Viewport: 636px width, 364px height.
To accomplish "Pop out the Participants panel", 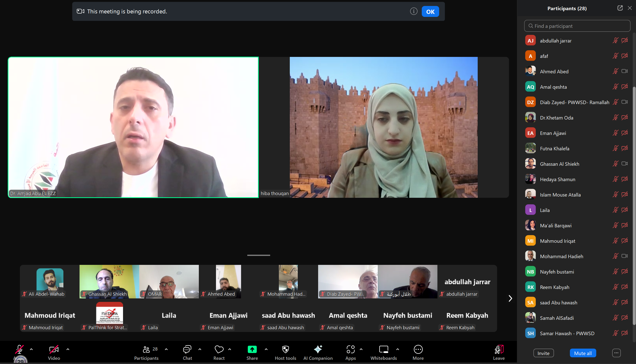I will pyautogui.click(x=620, y=8).
